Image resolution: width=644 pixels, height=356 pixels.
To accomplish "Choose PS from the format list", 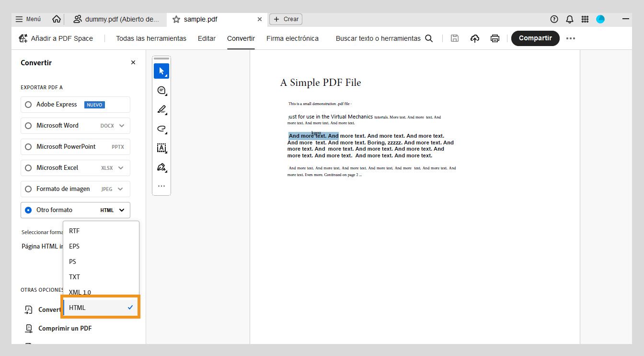I will (x=101, y=261).
